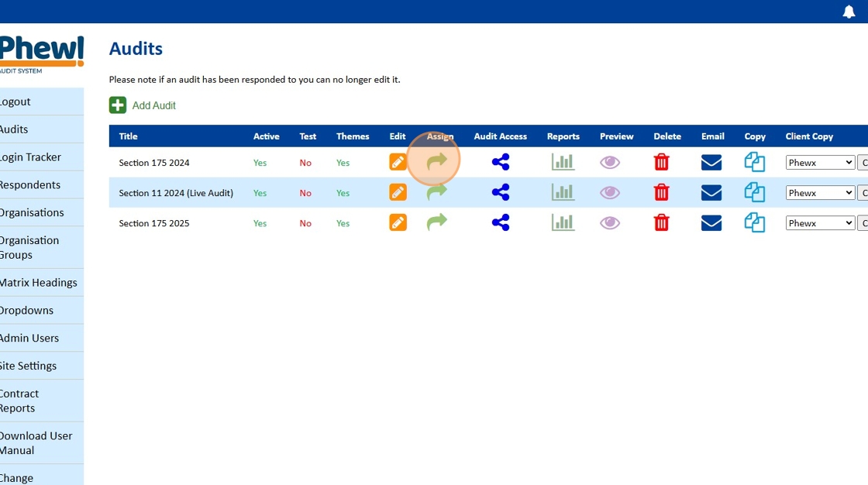Preview Section 175 2024 with eye icon
Screen dimensions: 868x485
(x=610, y=162)
